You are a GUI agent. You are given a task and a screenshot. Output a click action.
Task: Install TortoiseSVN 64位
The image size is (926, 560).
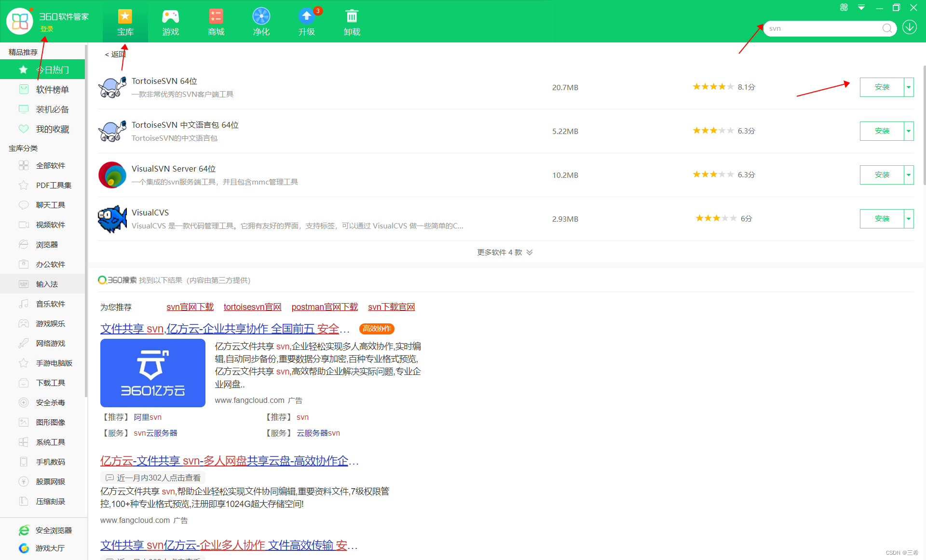882,87
